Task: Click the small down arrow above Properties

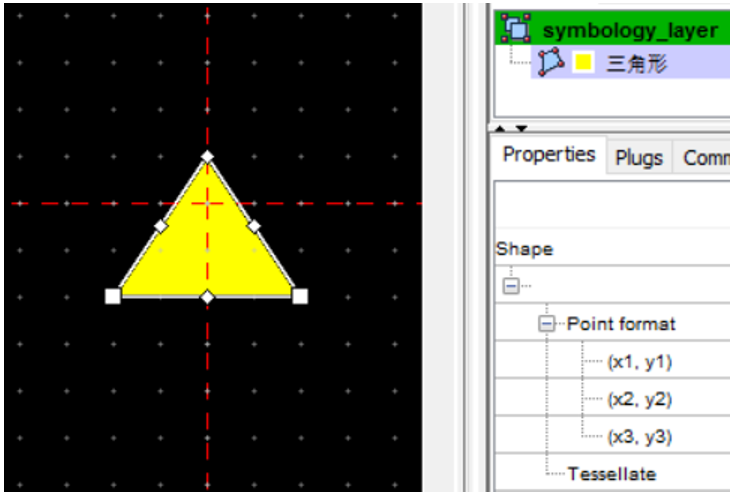Action: tap(521, 129)
